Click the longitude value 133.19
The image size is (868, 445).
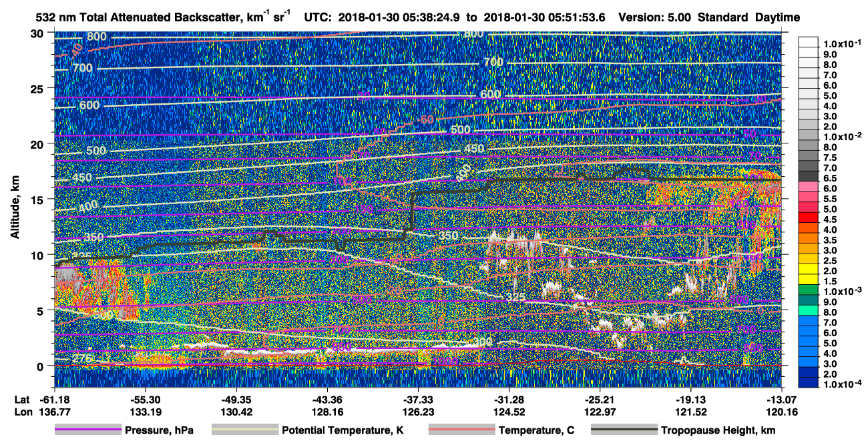pyautogui.click(x=146, y=411)
